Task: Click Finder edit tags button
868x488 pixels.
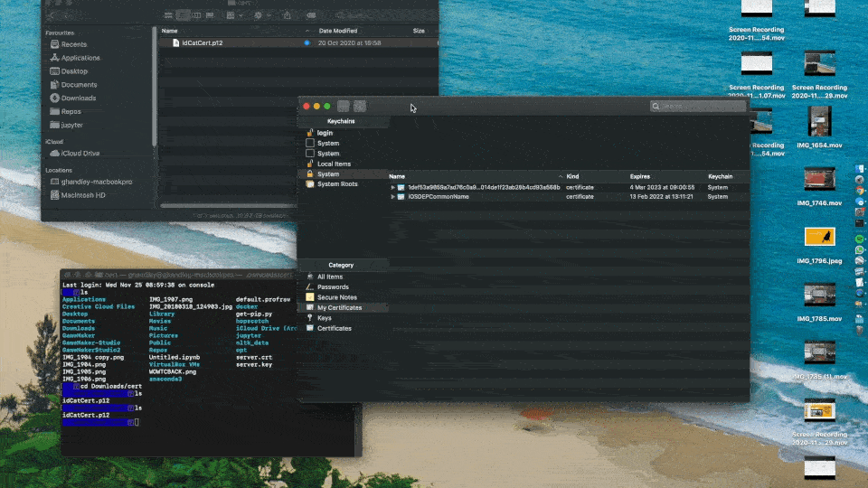Action: (x=311, y=15)
